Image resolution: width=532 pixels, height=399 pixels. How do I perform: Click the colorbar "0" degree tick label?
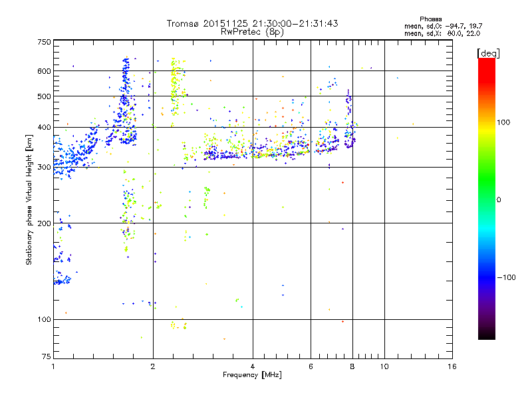pyautogui.click(x=499, y=200)
